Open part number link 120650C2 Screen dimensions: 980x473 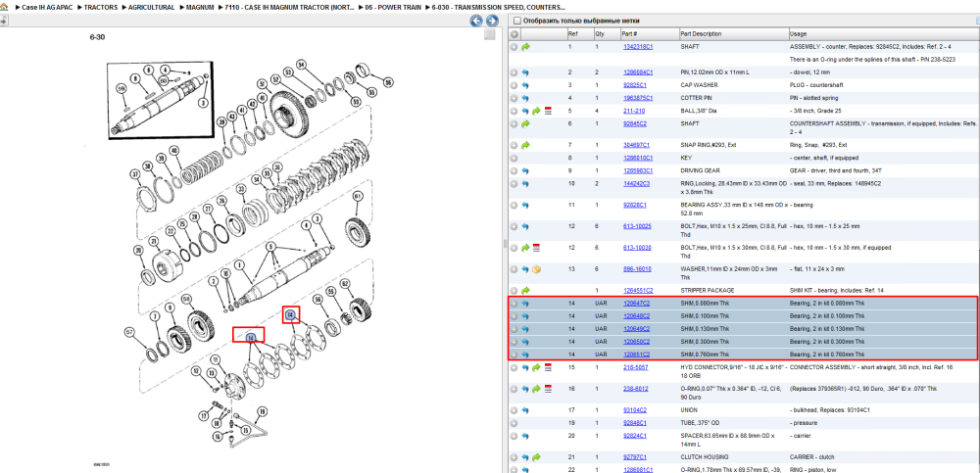click(x=636, y=342)
